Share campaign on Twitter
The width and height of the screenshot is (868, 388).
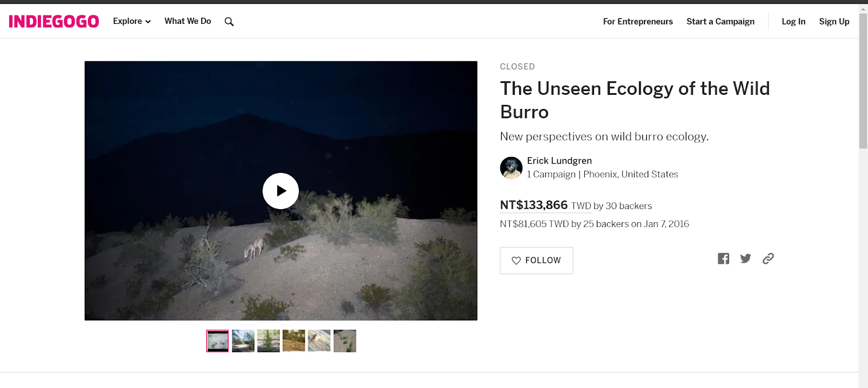click(745, 258)
